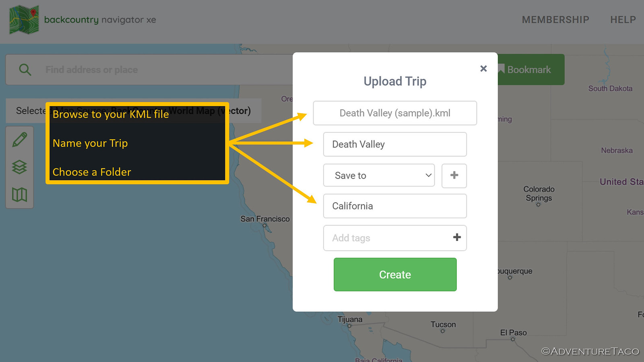Click the El Paso map label
The image size is (644, 362).
point(513,333)
